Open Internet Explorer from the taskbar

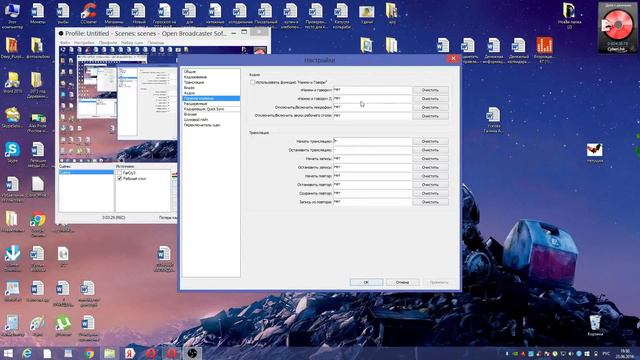coord(27,353)
